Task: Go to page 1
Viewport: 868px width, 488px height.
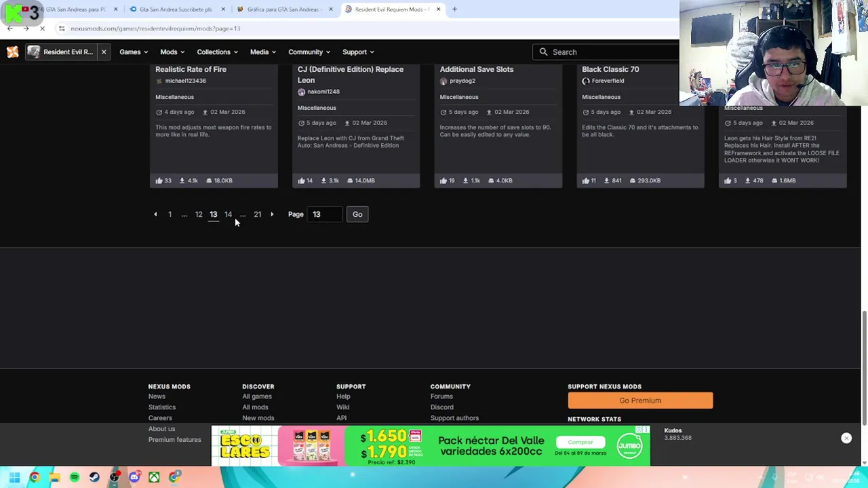Action: click(170, 214)
